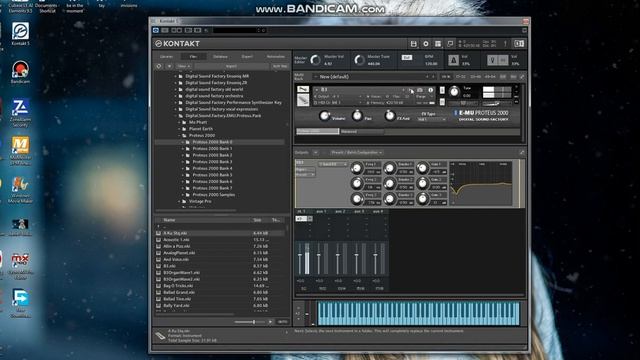Click the exclamation restart-engine icon
The height and width of the screenshot is (360, 640).
click(505, 44)
